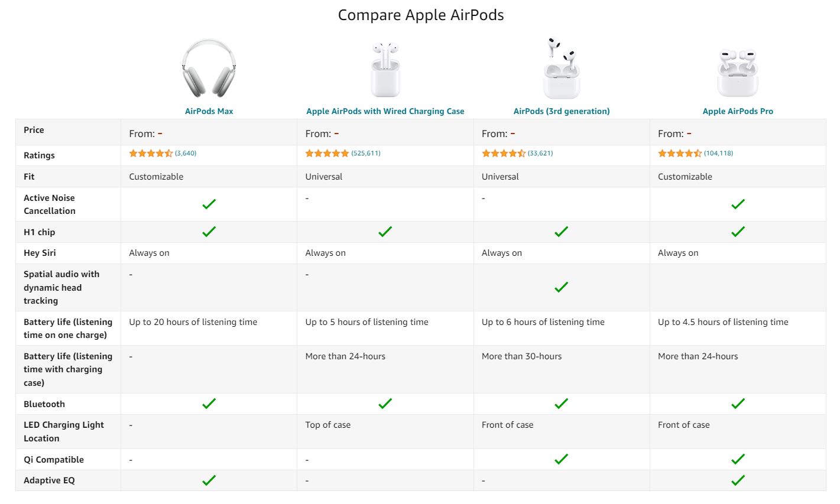Click the Bluetooth checkmark for AirPods (3rd generation)
This screenshot has width=840, height=504.
(560, 404)
